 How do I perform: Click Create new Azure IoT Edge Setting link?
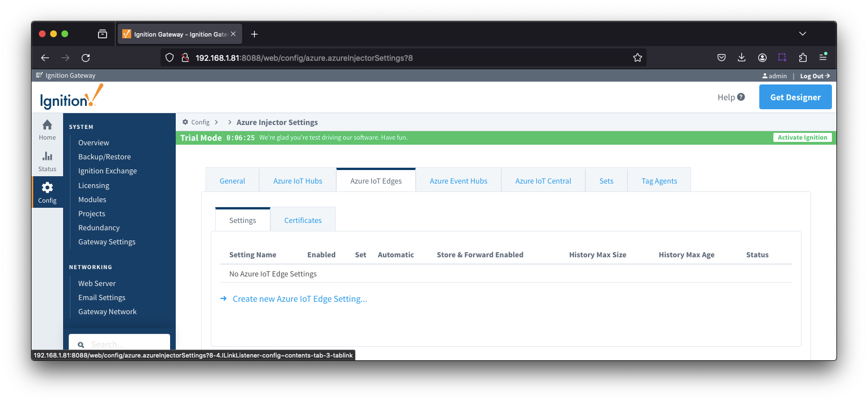tap(300, 299)
